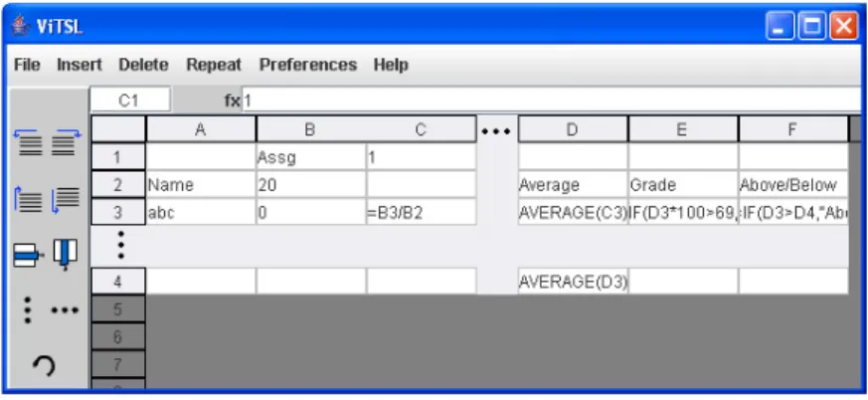Click the ViTSL Java icon in title bar
The image size is (868, 400).
point(21,26)
